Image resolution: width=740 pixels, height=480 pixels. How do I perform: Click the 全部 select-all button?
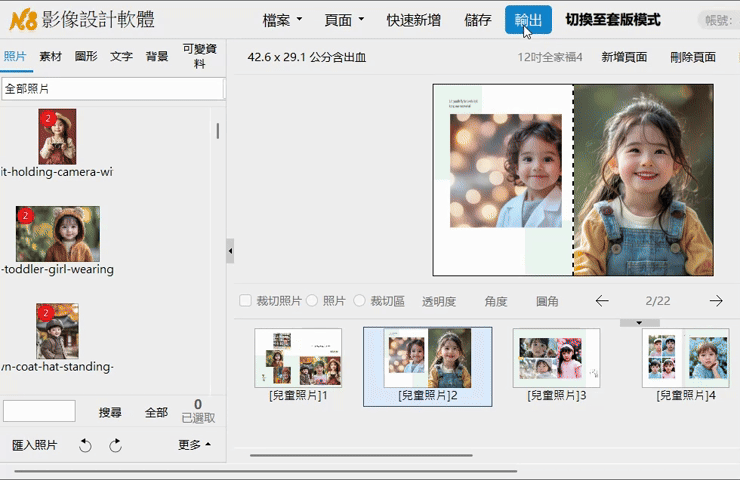point(156,413)
